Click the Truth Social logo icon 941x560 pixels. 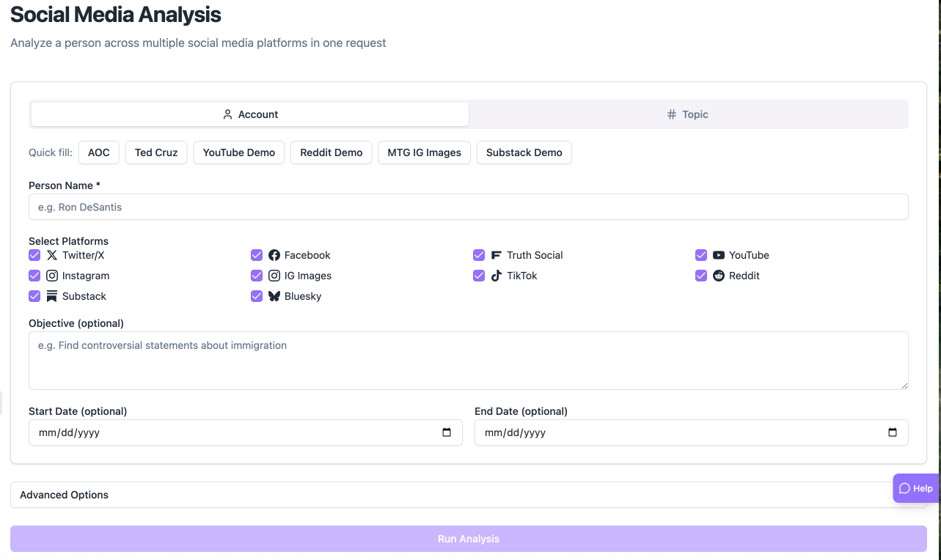point(497,255)
